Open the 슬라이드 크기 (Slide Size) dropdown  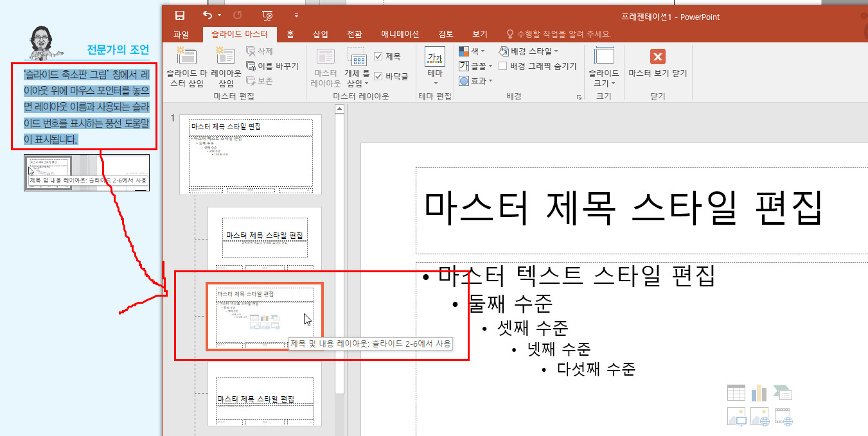604,67
